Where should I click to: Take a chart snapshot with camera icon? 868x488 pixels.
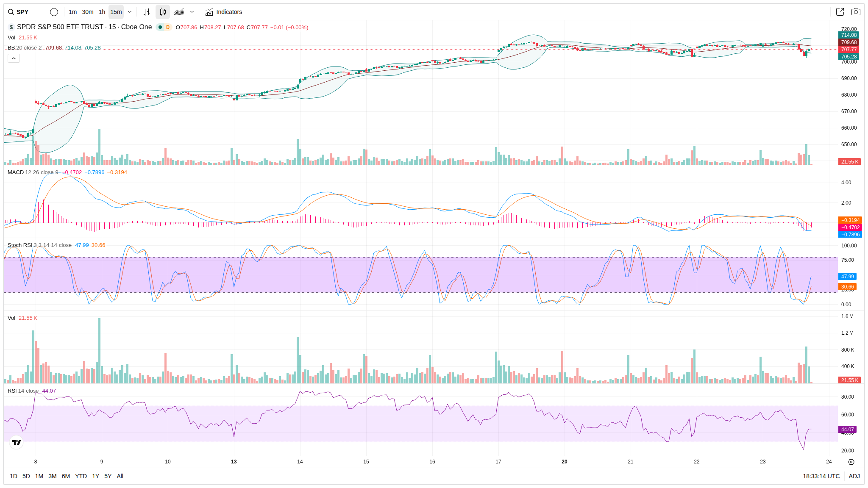856,12
